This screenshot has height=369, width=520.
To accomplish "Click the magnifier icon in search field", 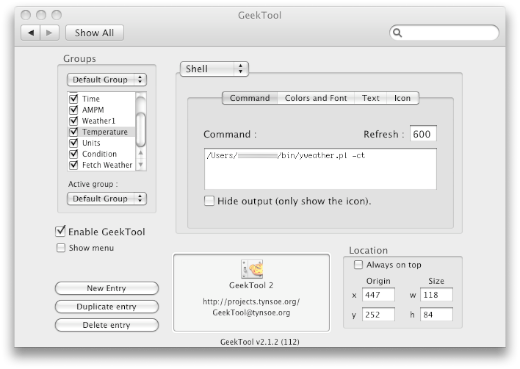I will [x=397, y=33].
